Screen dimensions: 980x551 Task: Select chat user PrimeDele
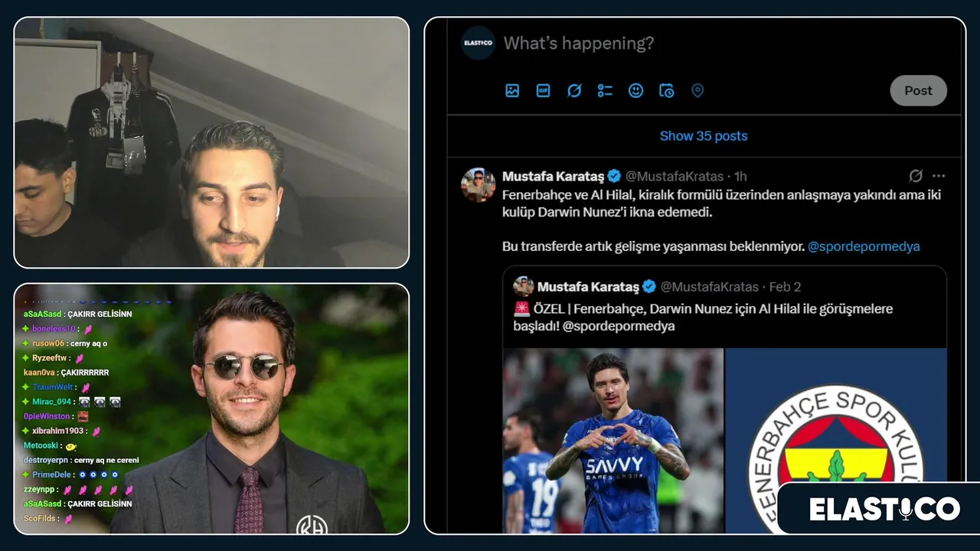click(x=52, y=474)
